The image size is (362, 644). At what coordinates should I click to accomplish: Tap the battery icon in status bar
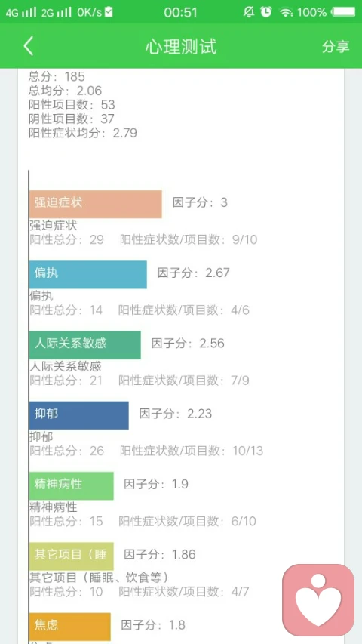pyautogui.click(x=344, y=12)
